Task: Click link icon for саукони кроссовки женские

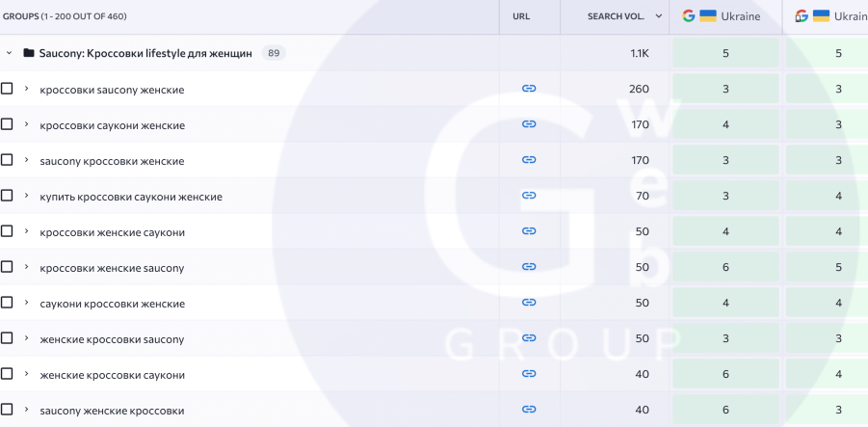Action: pos(529,303)
